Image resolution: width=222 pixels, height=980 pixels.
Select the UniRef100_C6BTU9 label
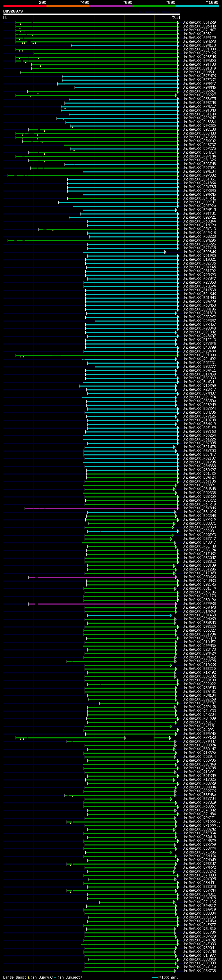pos(199,566)
